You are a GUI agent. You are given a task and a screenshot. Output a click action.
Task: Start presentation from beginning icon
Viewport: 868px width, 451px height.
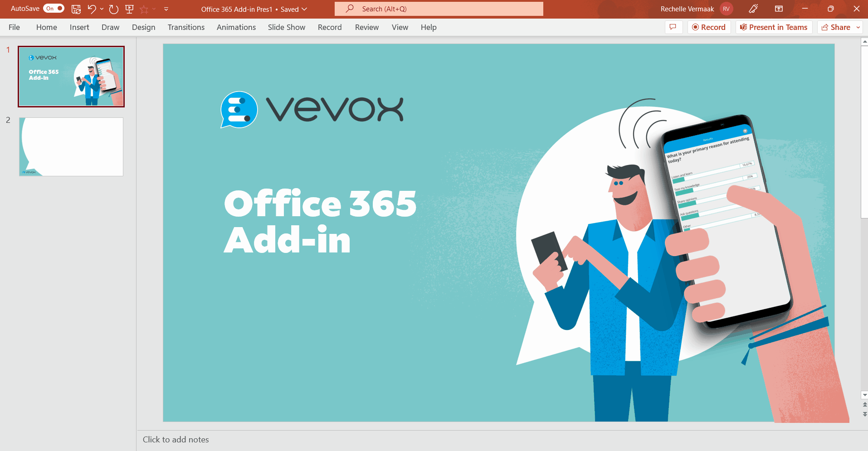coord(129,9)
